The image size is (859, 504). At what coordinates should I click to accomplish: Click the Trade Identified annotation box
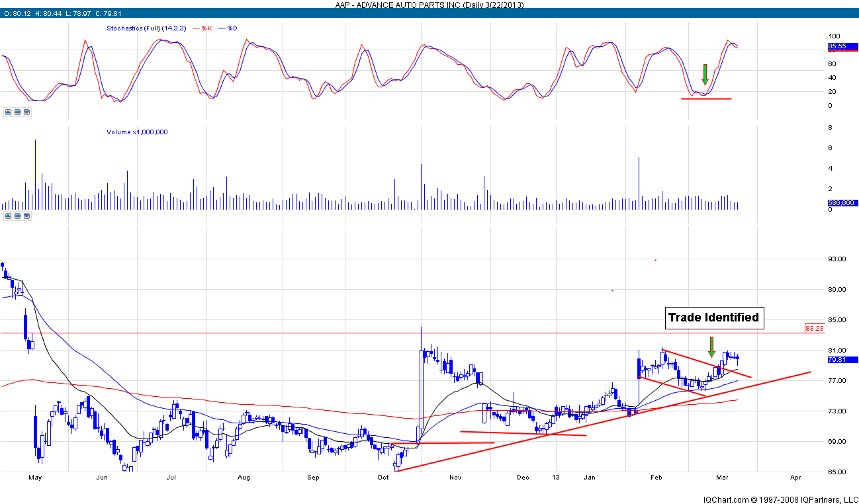click(713, 318)
